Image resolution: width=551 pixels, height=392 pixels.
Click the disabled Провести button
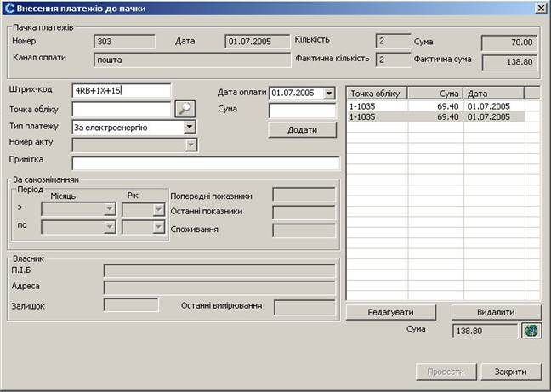coord(446,372)
